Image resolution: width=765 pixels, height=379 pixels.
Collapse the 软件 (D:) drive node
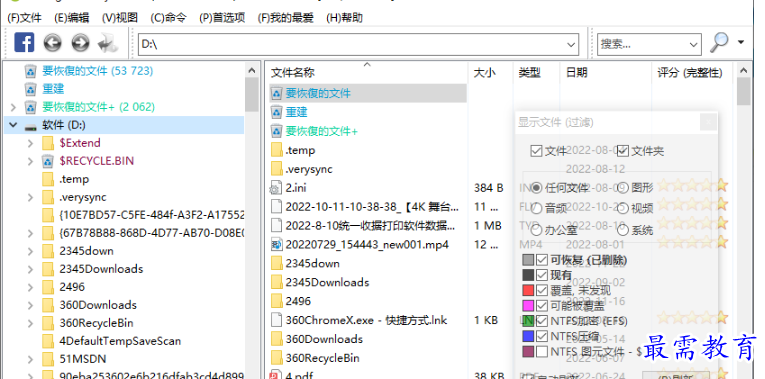pos(13,125)
